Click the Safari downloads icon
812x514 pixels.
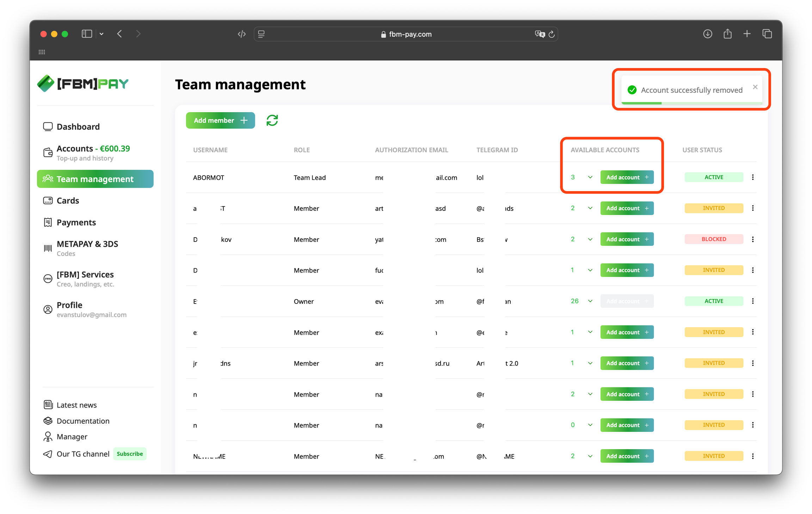(x=707, y=34)
